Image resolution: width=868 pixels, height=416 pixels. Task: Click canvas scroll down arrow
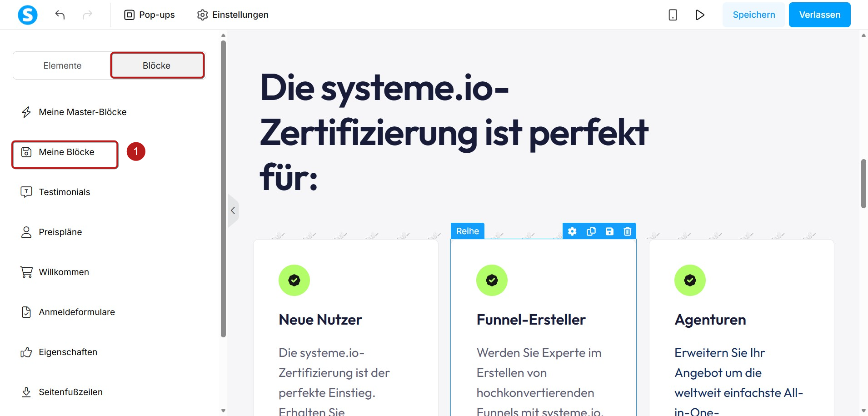[x=863, y=411]
